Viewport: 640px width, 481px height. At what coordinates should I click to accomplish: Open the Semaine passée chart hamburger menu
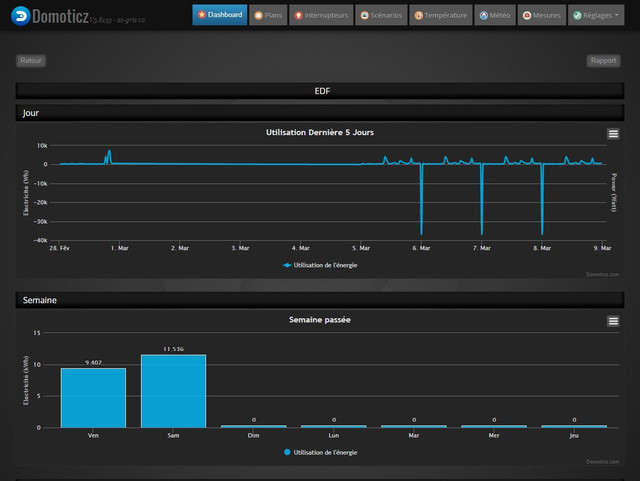[613, 321]
